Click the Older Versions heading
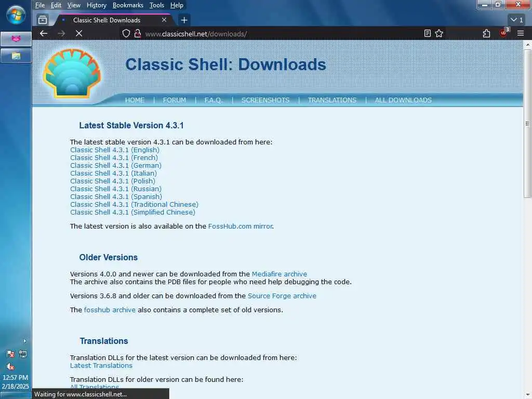The image size is (532, 399). pos(108,257)
